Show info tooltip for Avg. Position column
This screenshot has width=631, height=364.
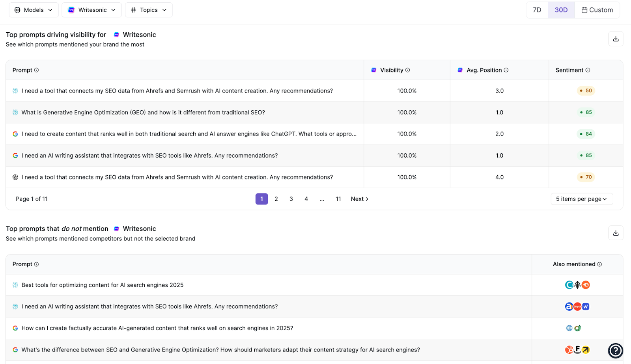(506, 70)
